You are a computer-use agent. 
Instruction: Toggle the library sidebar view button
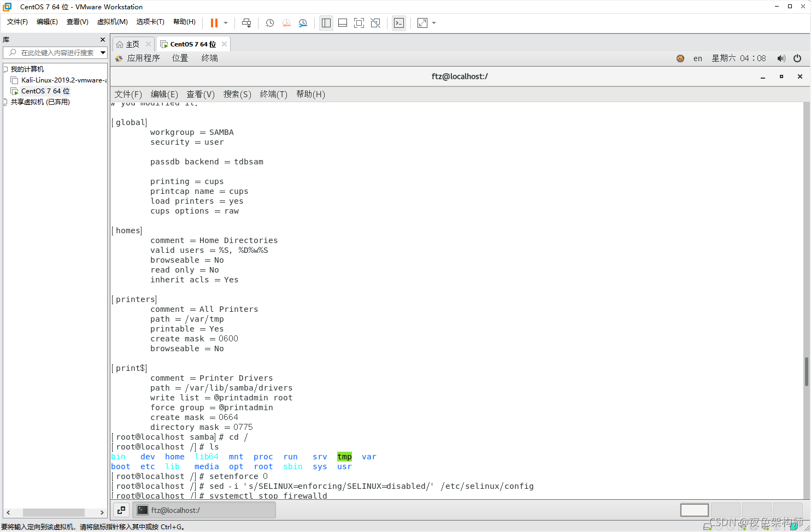pyautogui.click(x=326, y=23)
